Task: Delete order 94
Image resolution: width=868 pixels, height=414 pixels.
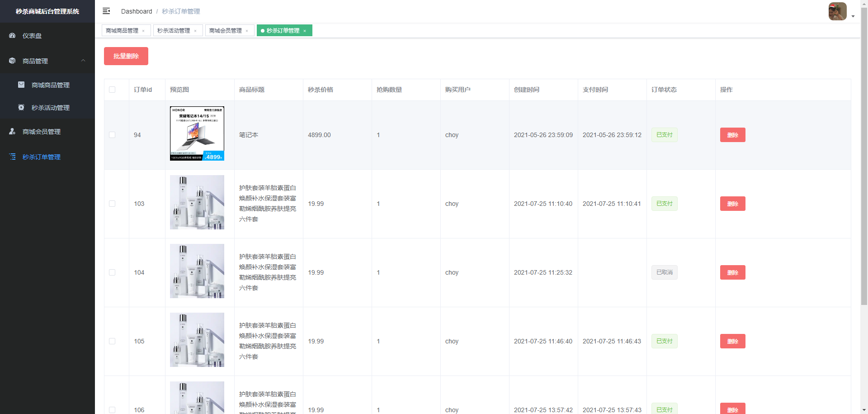Action: [x=732, y=135]
